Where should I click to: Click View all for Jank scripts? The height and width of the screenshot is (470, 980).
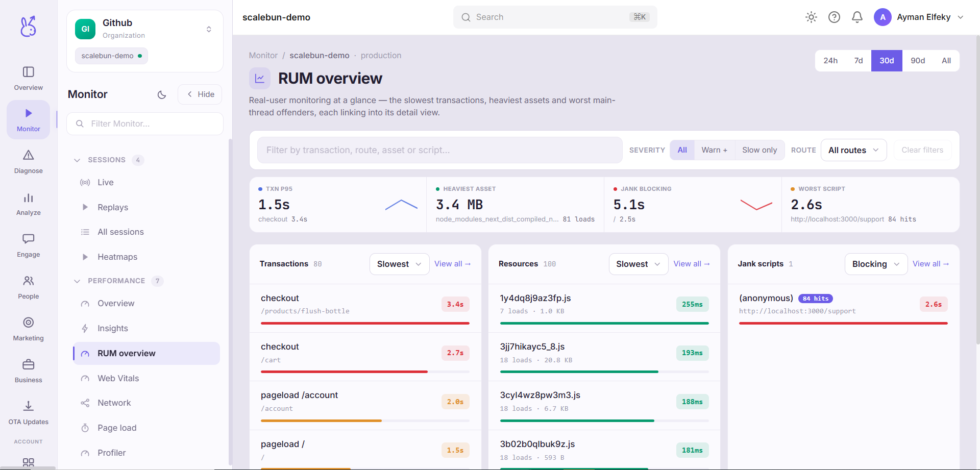click(931, 264)
